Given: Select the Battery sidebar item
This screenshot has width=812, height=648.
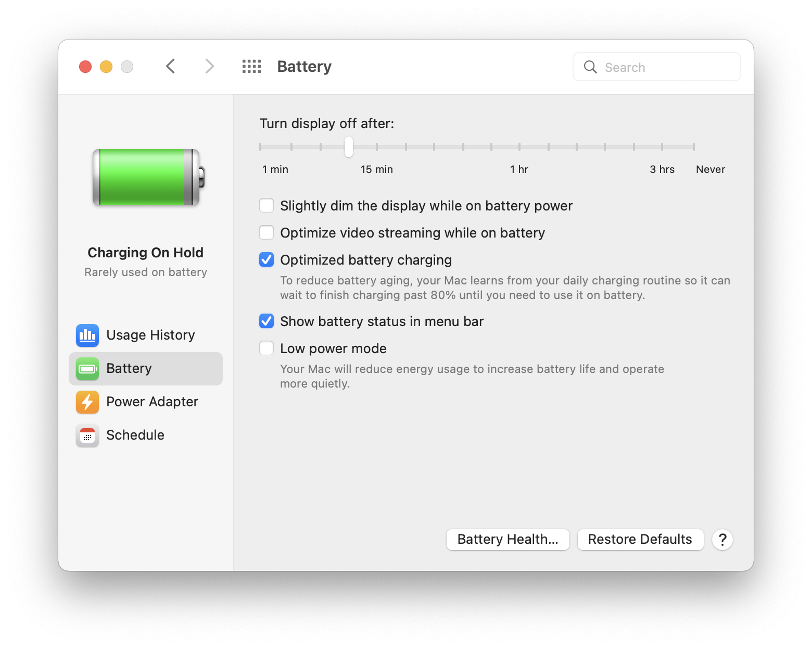Looking at the screenshot, I should click(146, 369).
